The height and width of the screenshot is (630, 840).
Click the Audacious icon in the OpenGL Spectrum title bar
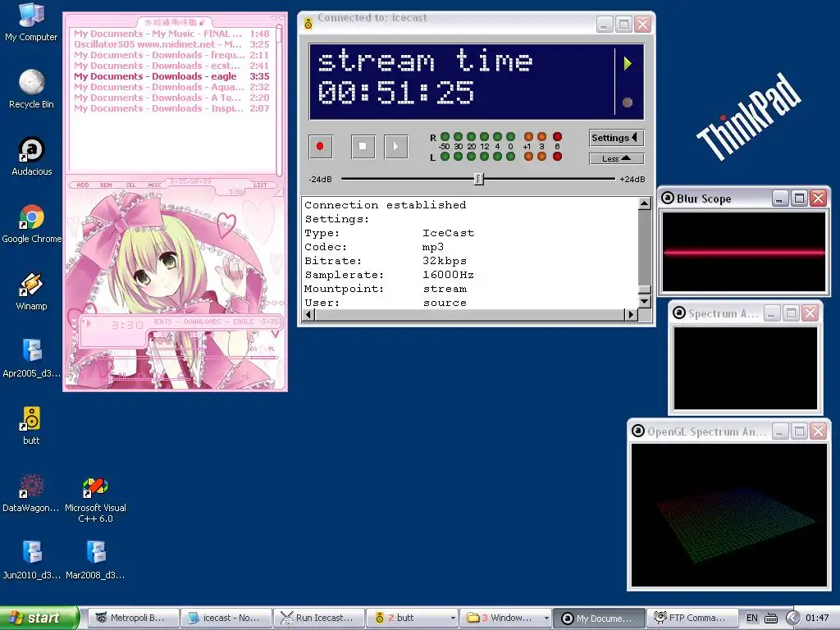tap(637, 431)
